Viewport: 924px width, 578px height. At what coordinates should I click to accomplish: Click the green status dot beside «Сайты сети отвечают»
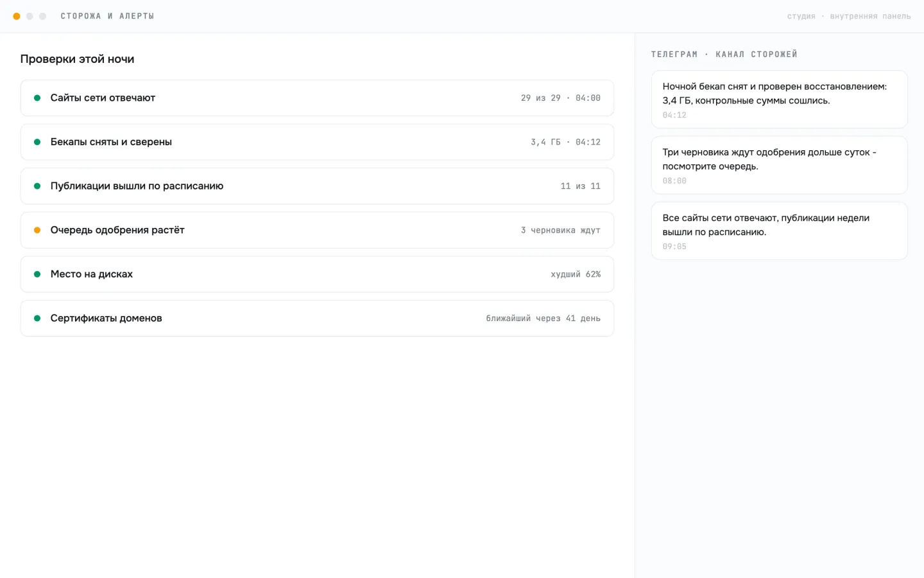tap(37, 98)
